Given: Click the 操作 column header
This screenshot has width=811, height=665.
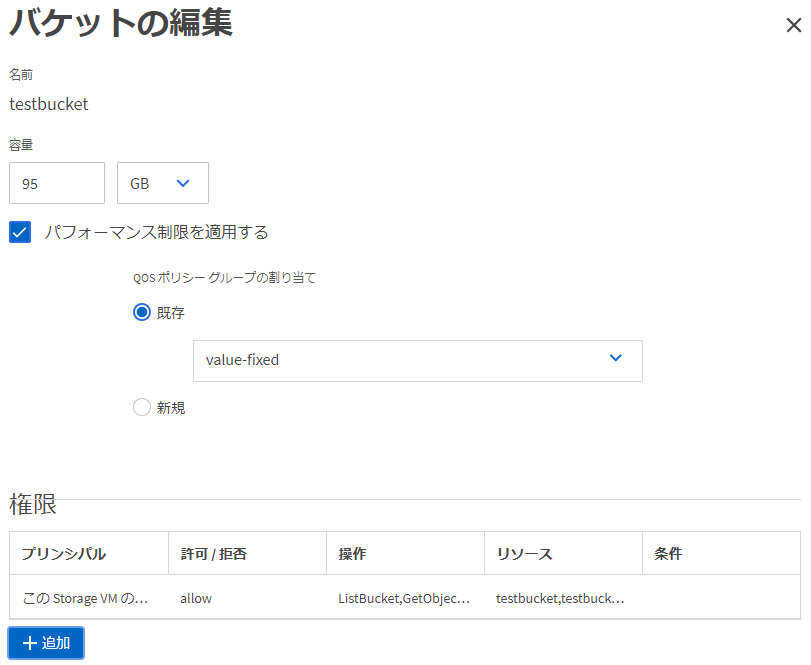Looking at the screenshot, I should [406, 553].
